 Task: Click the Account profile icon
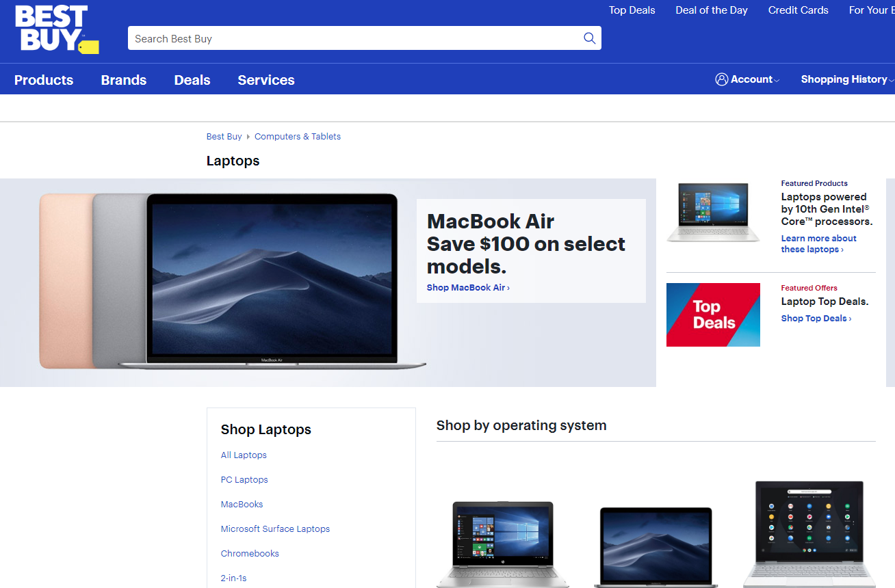tap(721, 79)
